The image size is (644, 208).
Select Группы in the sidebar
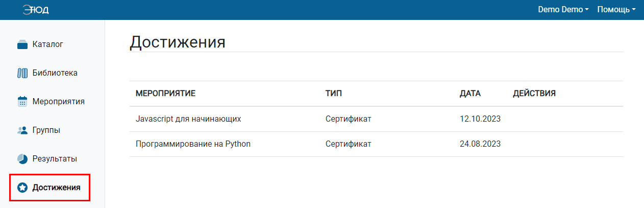(46, 130)
